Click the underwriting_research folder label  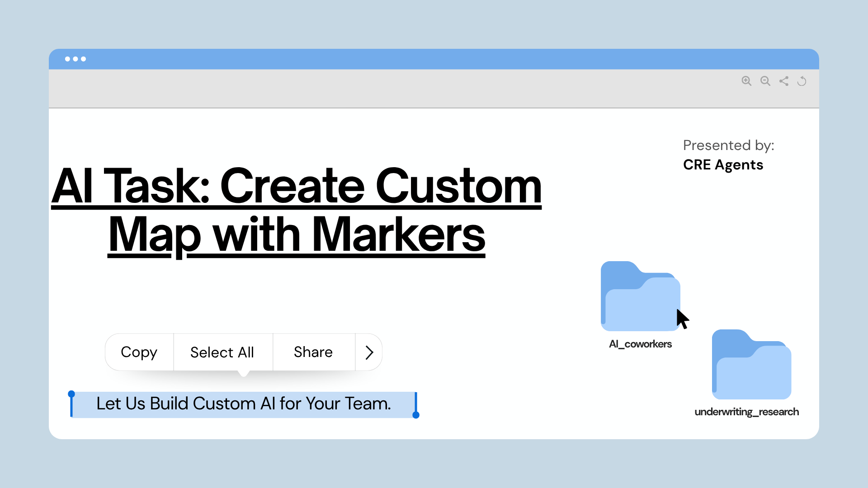tap(746, 412)
